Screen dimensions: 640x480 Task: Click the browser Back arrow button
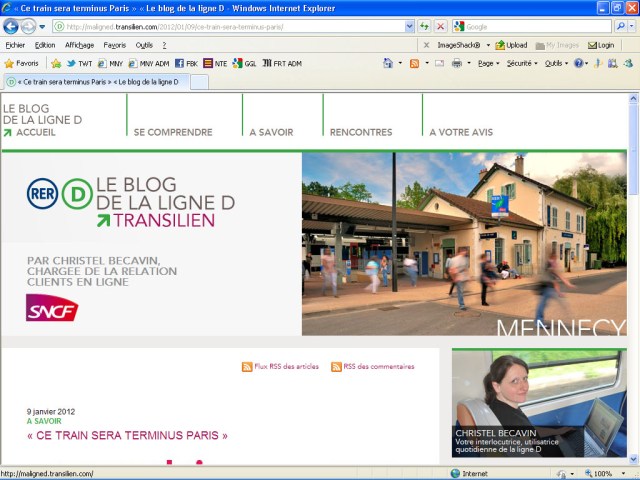pos(11,26)
